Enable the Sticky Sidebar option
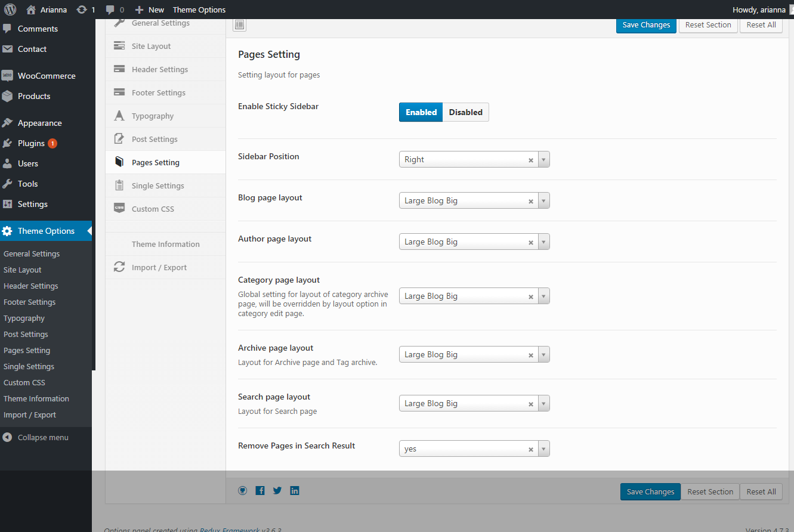The height and width of the screenshot is (532, 794). click(421, 112)
